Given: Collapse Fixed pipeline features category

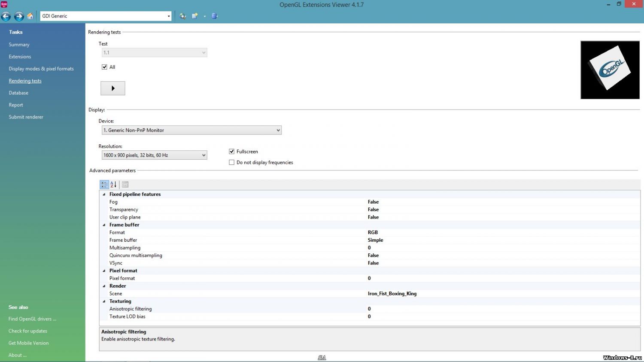Looking at the screenshot, I should (x=104, y=195).
